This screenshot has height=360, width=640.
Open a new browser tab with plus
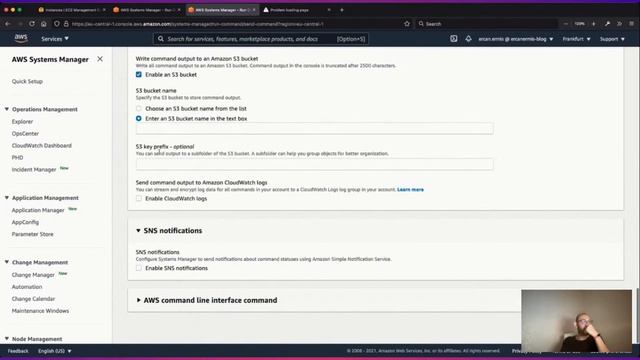click(x=342, y=10)
